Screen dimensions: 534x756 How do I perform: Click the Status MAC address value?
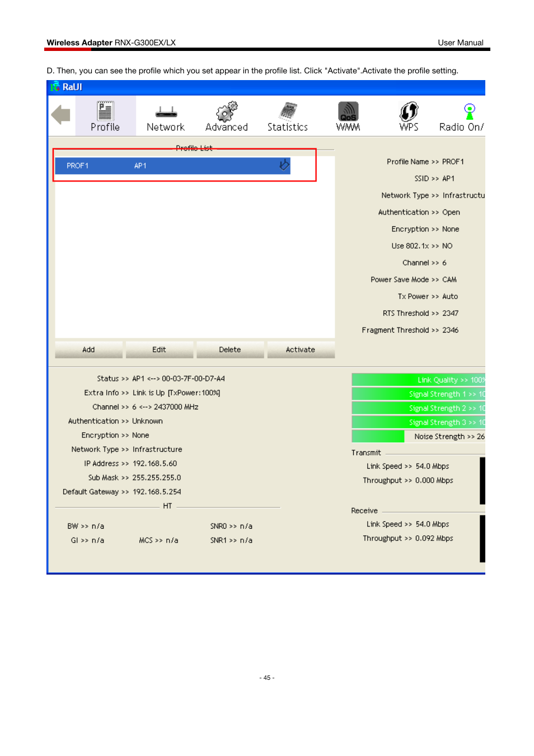[193, 379]
